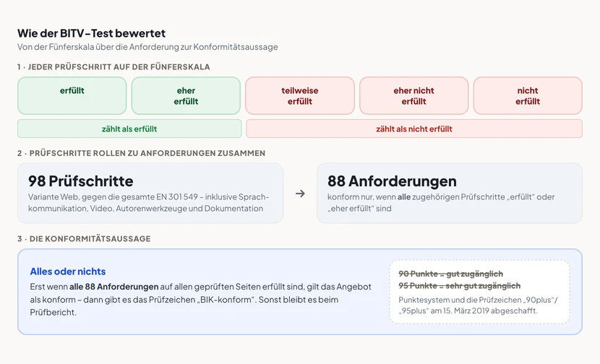Click the 'Wie der BITV-Test bewertet' heading

(x=92, y=33)
